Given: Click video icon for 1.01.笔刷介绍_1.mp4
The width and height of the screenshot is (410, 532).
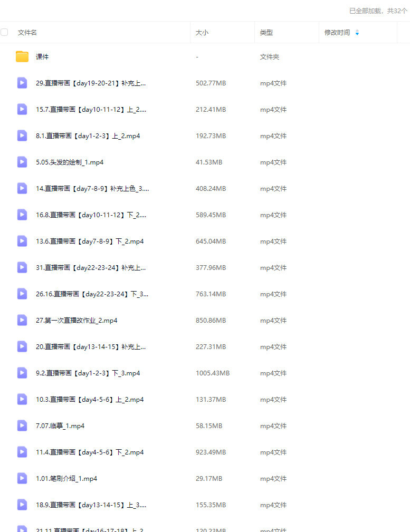Looking at the screenshot, I should point(22,478).
